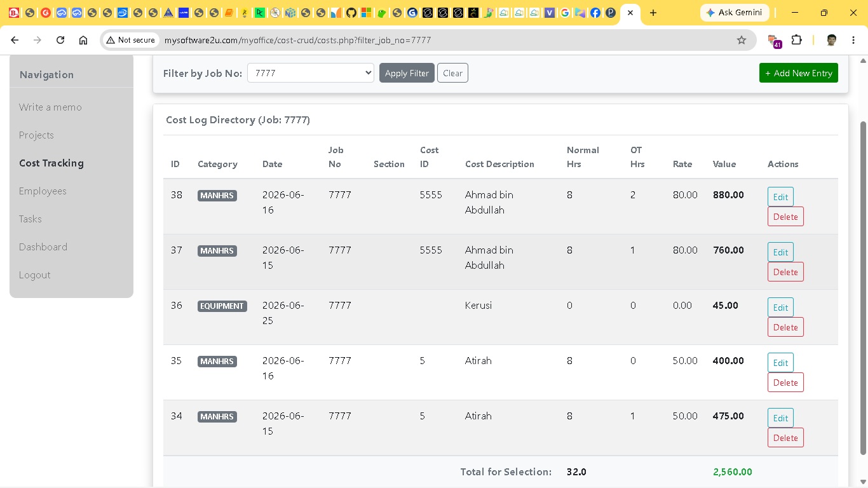Go to Dashboard in navigation
Viewport: 868px width, 488px height.
tap(43, 247)
